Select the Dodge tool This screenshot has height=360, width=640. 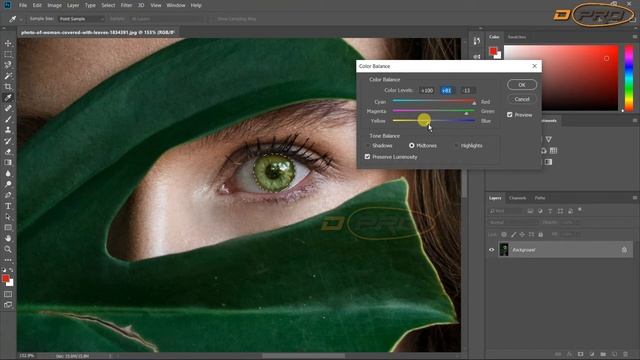[x=8, y=184]
